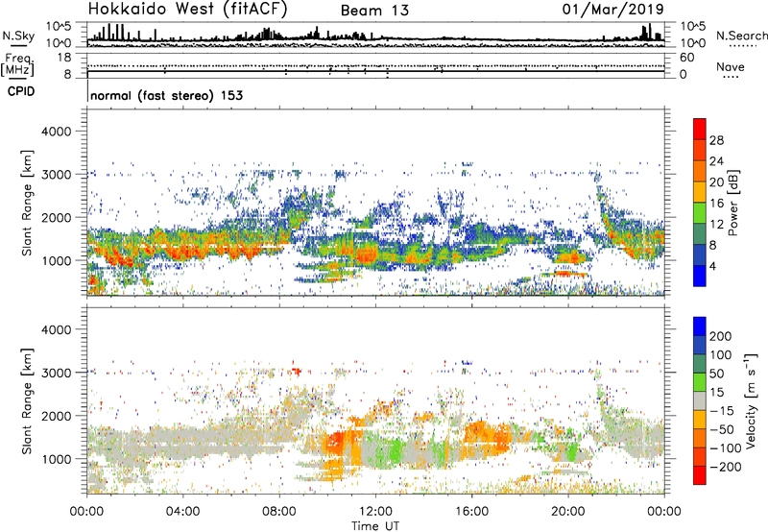Viewport: 768px width, 532px height.
Task: Click the 'Nave' legend label
Action: (x=731, y=67)
